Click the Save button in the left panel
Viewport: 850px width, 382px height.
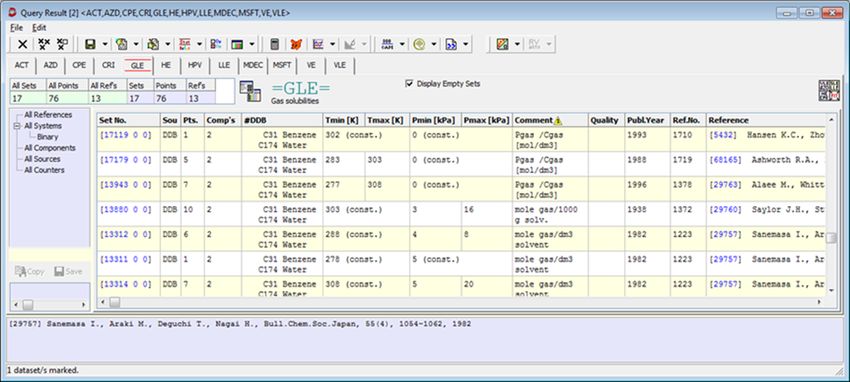68,271
